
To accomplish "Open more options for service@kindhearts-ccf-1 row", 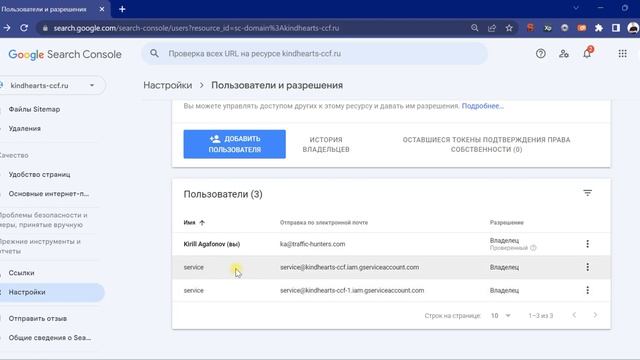I will tap(587, 290).
